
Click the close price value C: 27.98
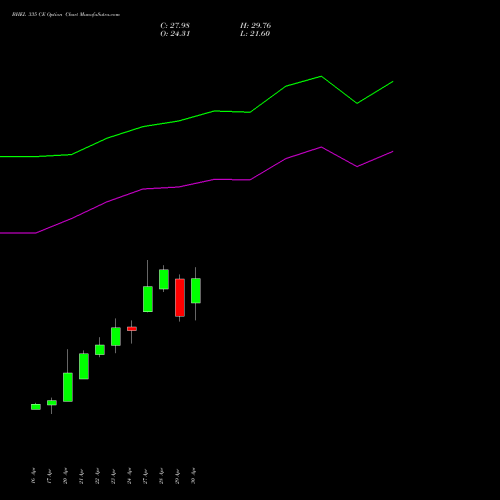pyautogui.click(x=175, y=26)
